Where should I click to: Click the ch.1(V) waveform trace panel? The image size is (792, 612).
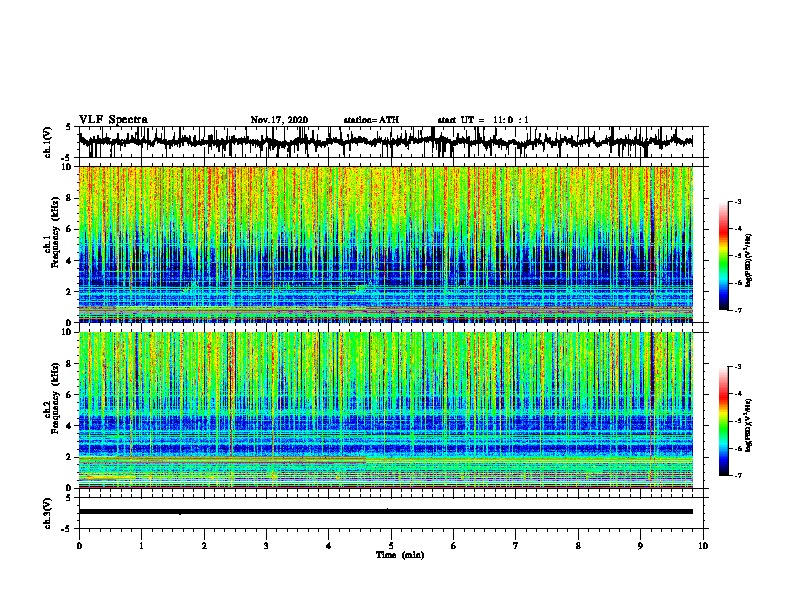tap(391, 142)
